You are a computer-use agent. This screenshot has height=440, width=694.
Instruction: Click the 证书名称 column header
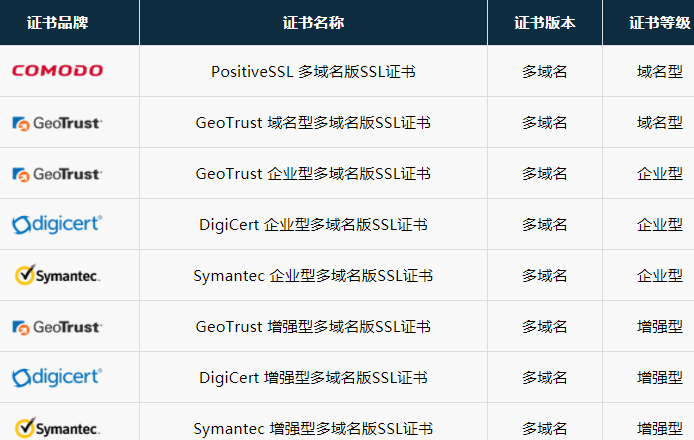[x=313, y=23]
